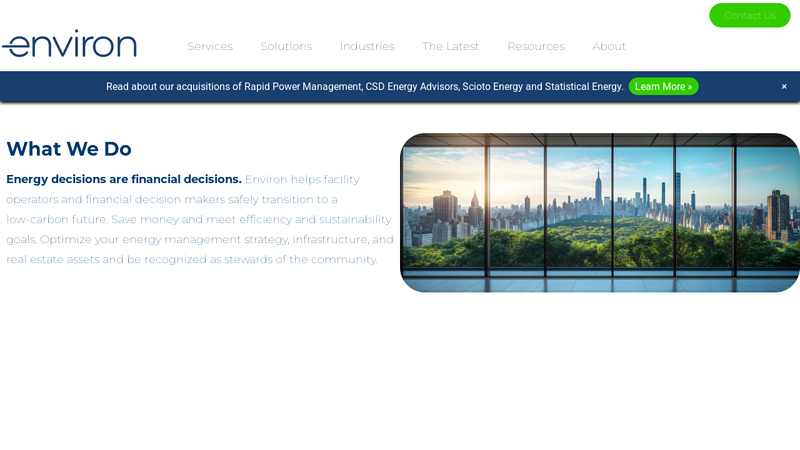This screenshot has height=450, width=800.
Task: Open the About menu item
Action: [x=609, y=46]
